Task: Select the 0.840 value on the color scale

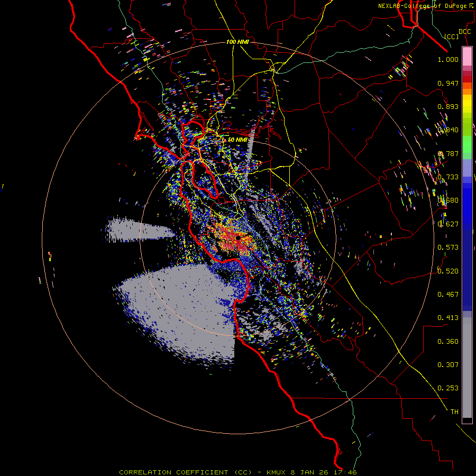Action: tap(448, 130)
